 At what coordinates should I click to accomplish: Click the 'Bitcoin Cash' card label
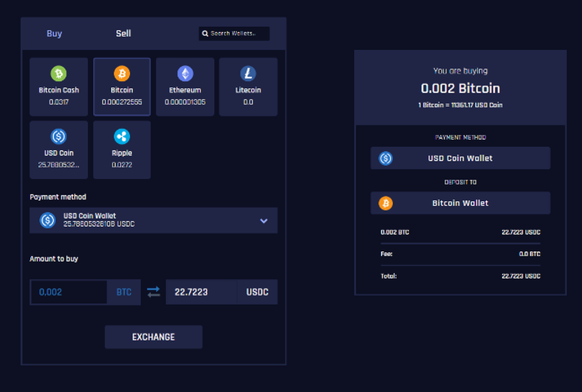coord(59,90)
